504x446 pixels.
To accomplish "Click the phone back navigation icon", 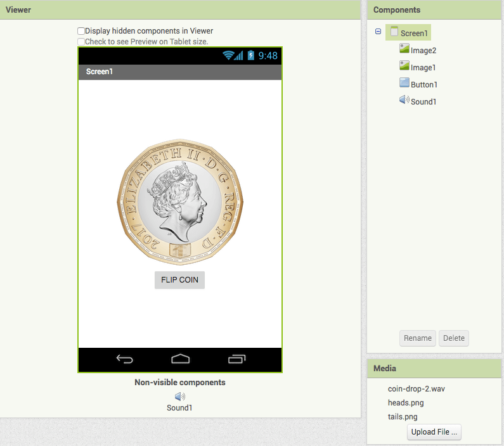I will coord(125,359).
